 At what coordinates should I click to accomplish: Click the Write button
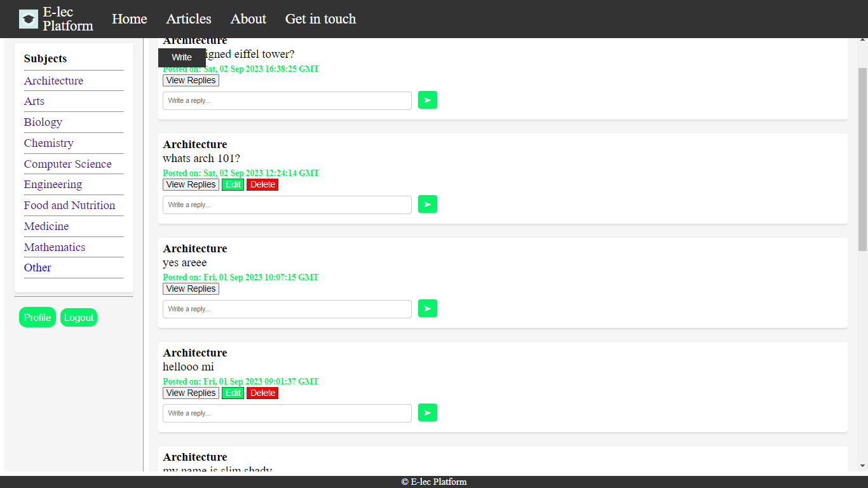coord(182,57)
